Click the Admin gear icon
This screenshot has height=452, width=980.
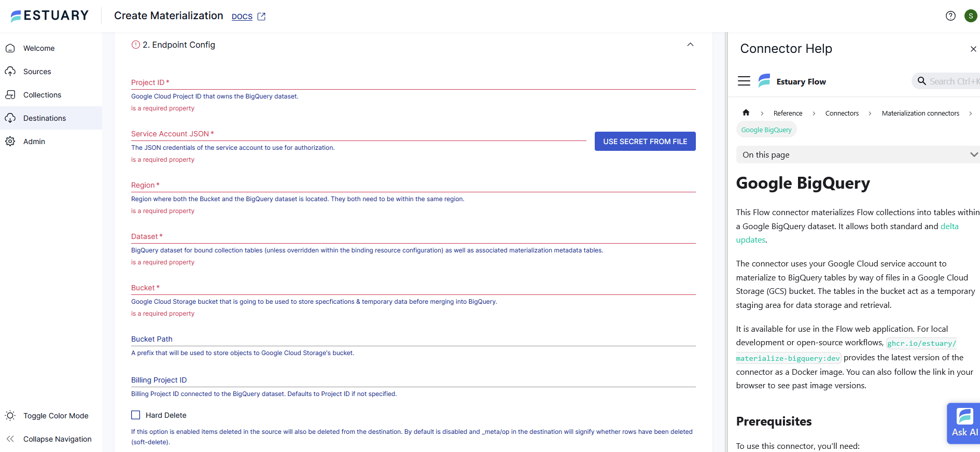[x=10, y=142]
